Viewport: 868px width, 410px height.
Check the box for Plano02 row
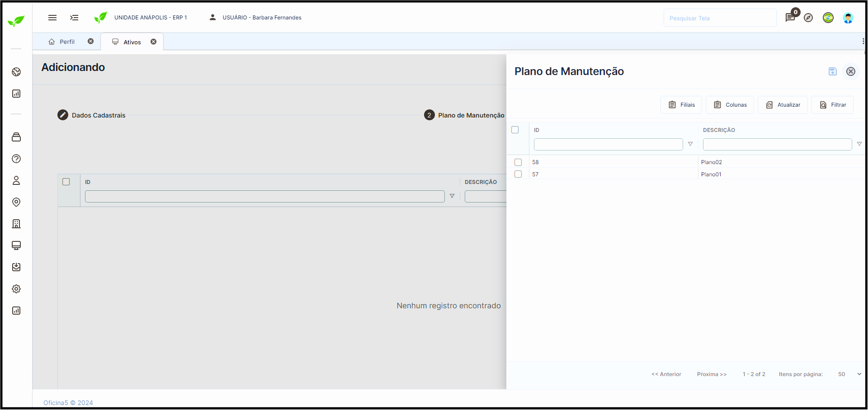tap(518, 162)
